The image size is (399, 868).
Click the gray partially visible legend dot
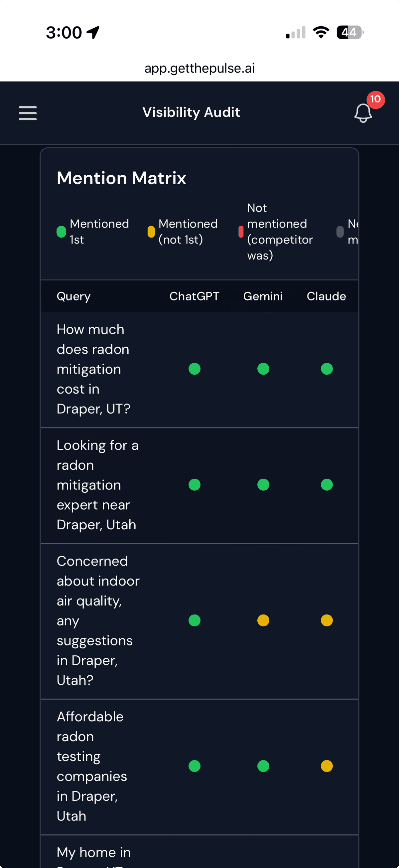pos(339,232)
